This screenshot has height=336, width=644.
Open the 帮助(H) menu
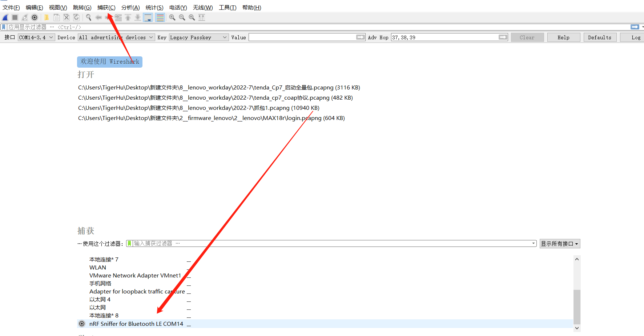click(x=252, y=8)
